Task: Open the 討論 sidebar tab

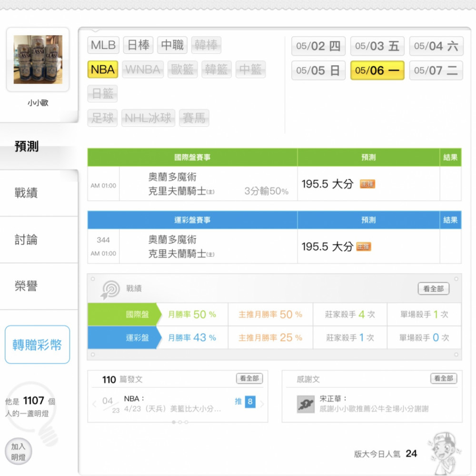Action: click(26, 239)
